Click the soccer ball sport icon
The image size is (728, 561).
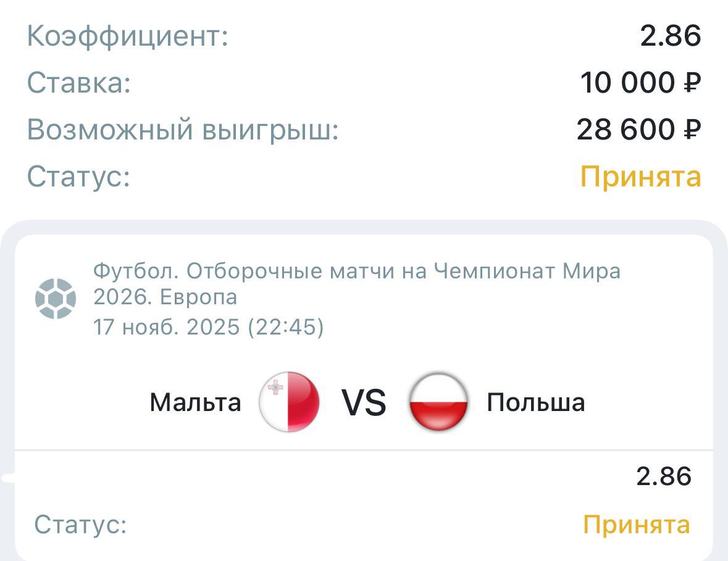click(56, 299)
